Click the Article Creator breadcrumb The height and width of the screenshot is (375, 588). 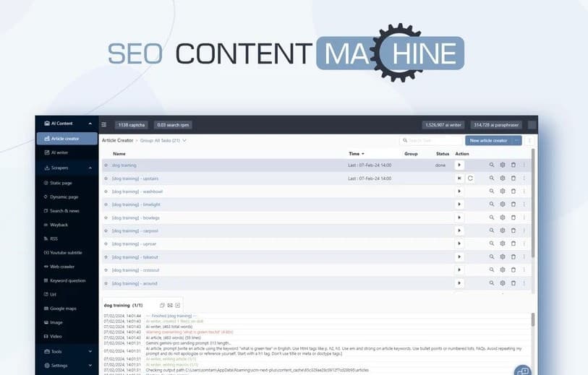(x=117, y=140)
